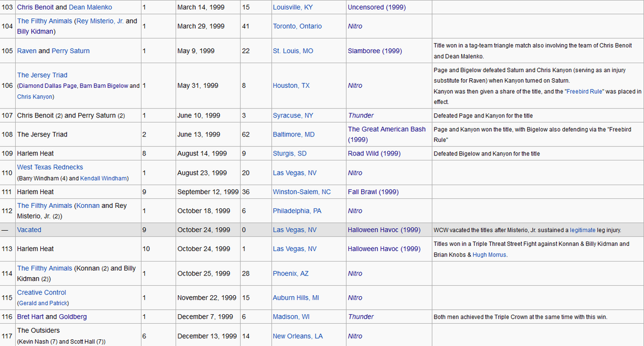Follow the Philadelphia, PA link
The width and height of the screenshot is (644, 346).
(x=297, y=211)
